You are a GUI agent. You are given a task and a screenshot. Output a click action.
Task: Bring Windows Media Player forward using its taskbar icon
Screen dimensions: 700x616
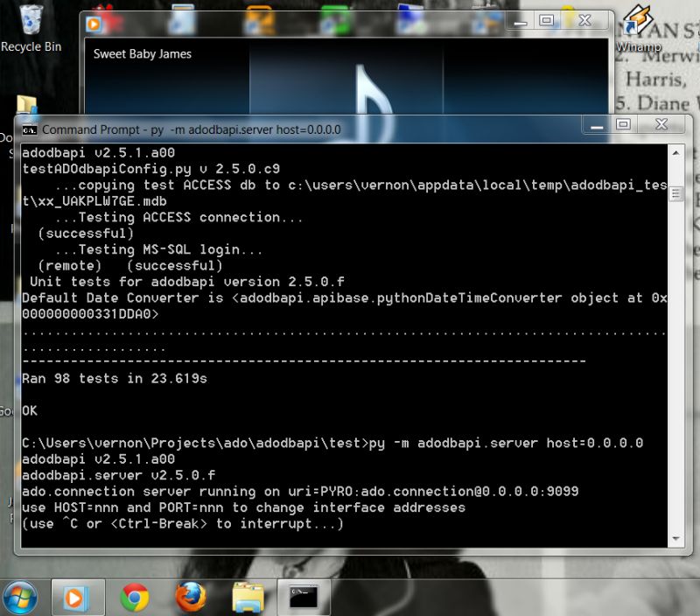coord(76,599)
